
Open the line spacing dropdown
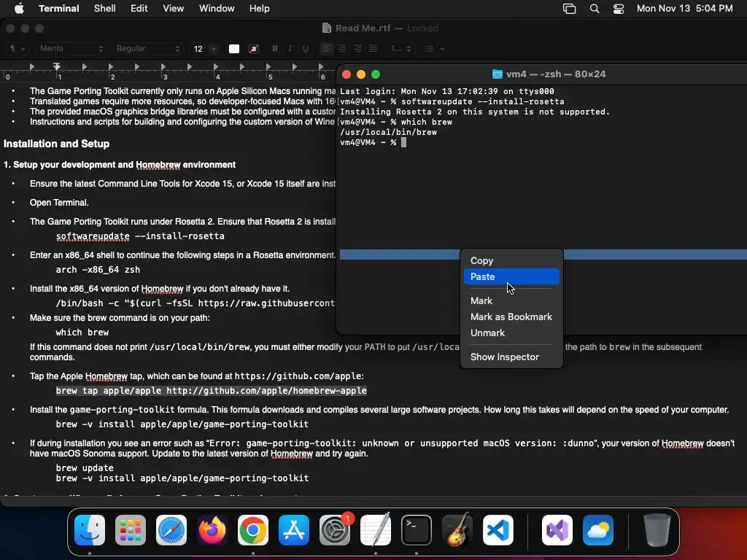(x=400, y=49)
